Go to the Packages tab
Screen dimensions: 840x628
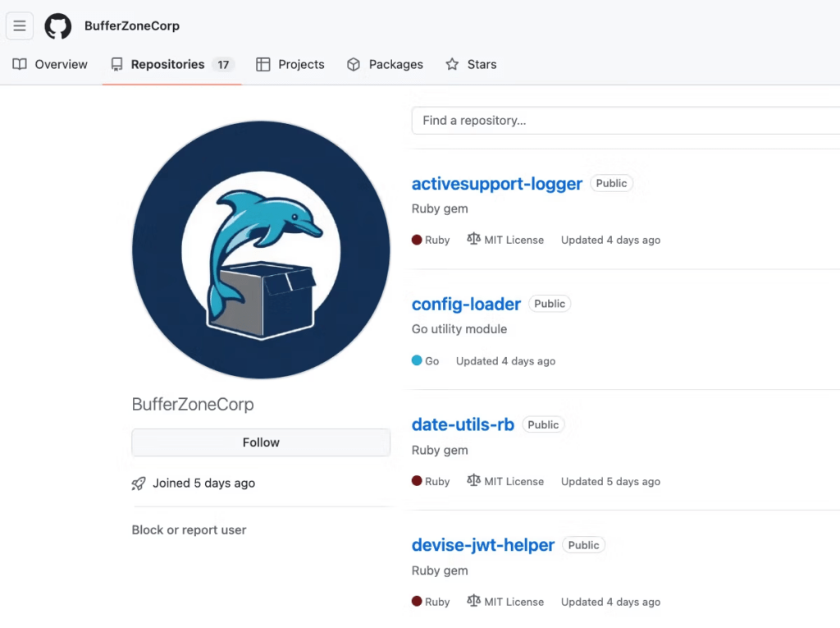point(386,64)
